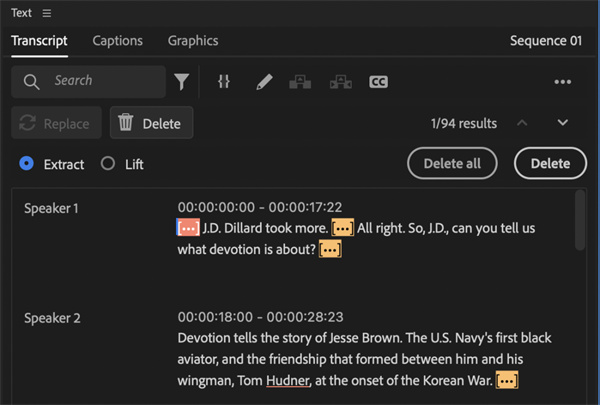Click the Overwrite edit icon
Screen dimensions: 600x405
click(x=341, y=82)
